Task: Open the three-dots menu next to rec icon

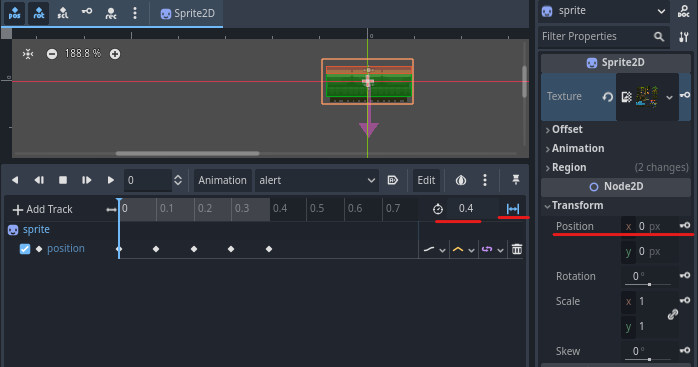Action: [135, 13]
